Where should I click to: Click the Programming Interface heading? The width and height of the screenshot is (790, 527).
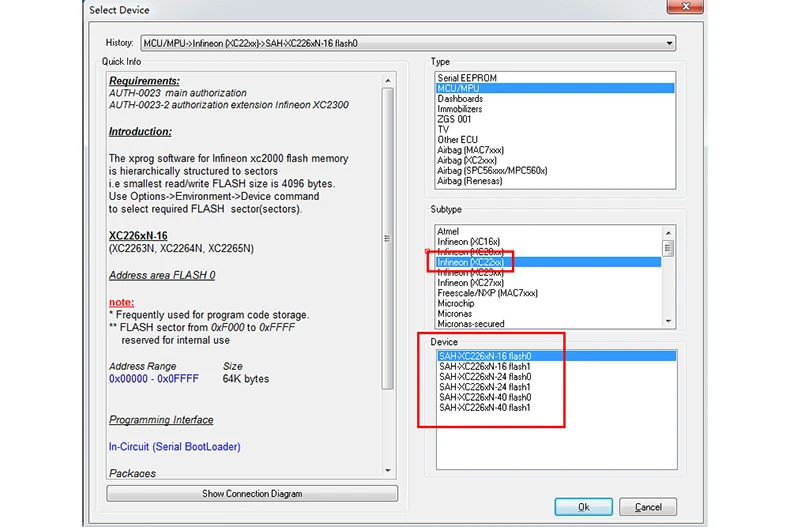pos(161,420)
